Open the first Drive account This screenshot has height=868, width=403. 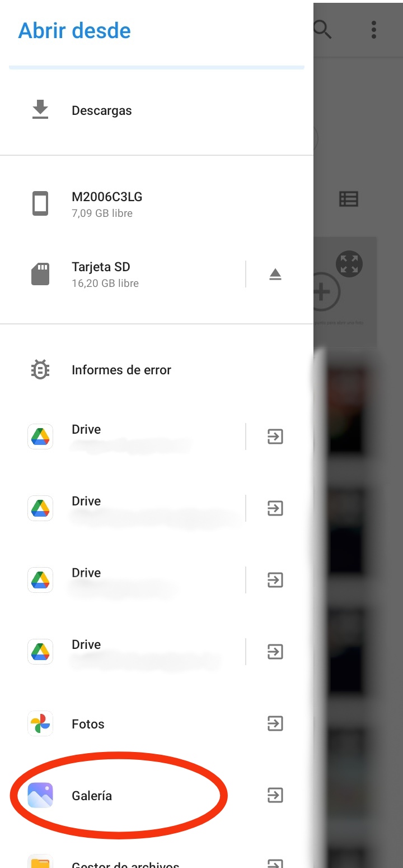123,437
